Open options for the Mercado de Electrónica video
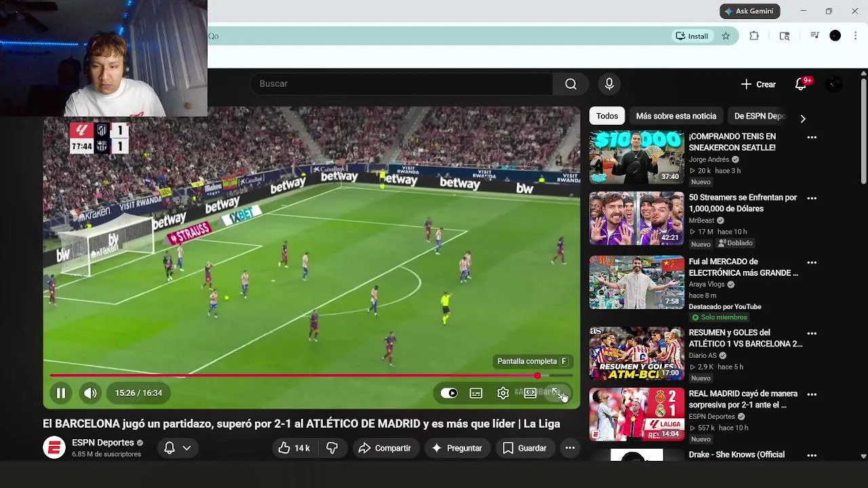Image resolution: width=868 pixels, height=488 pixels. tap(812, 263)
